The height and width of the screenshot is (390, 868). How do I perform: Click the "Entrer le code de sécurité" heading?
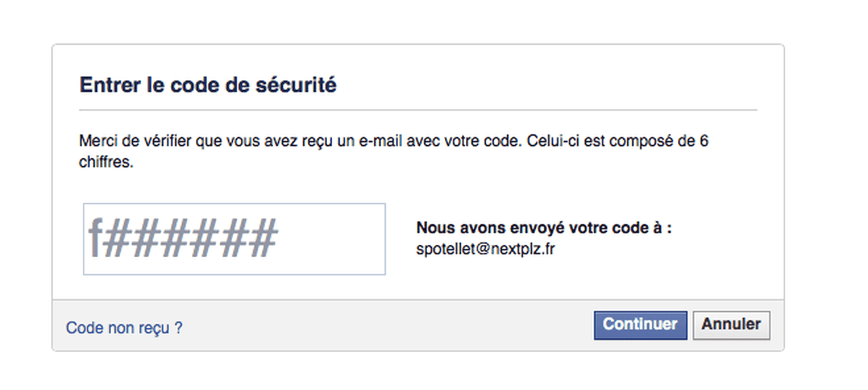(208, 85)
